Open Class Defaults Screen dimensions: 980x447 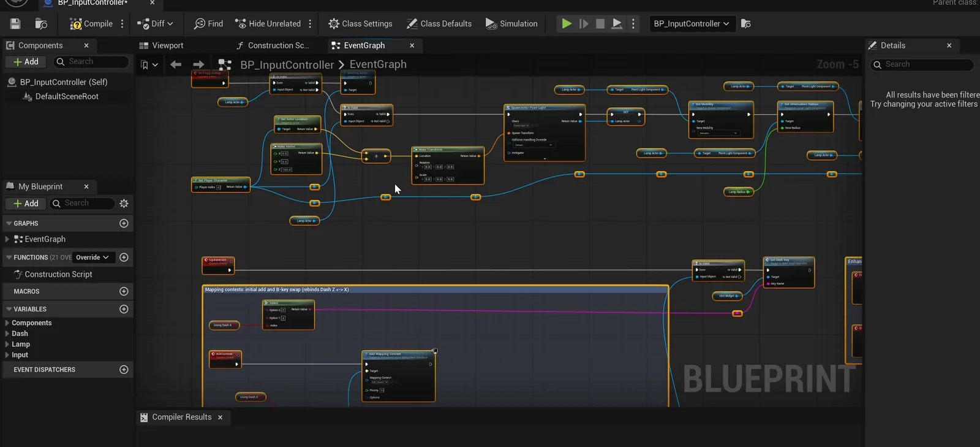tap(439, 24)
